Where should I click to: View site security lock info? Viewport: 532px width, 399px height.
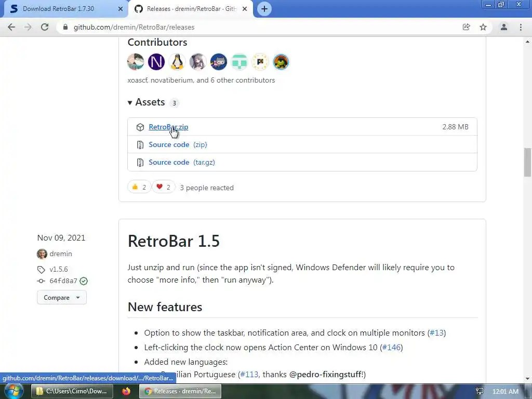click(x=65, y=27)
